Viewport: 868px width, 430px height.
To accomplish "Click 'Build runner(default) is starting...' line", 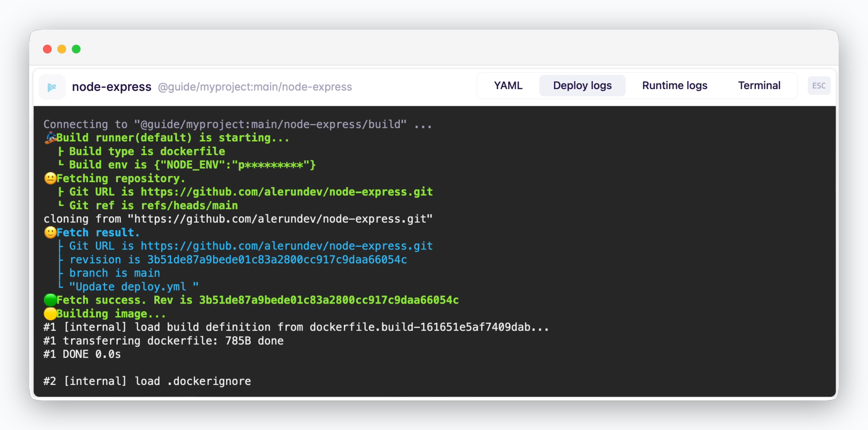I will [x=173, y=138].
